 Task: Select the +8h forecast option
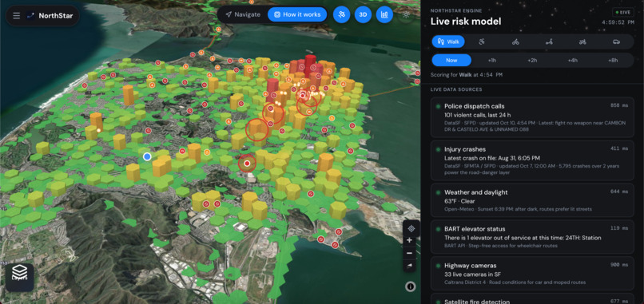click(613, 60)
